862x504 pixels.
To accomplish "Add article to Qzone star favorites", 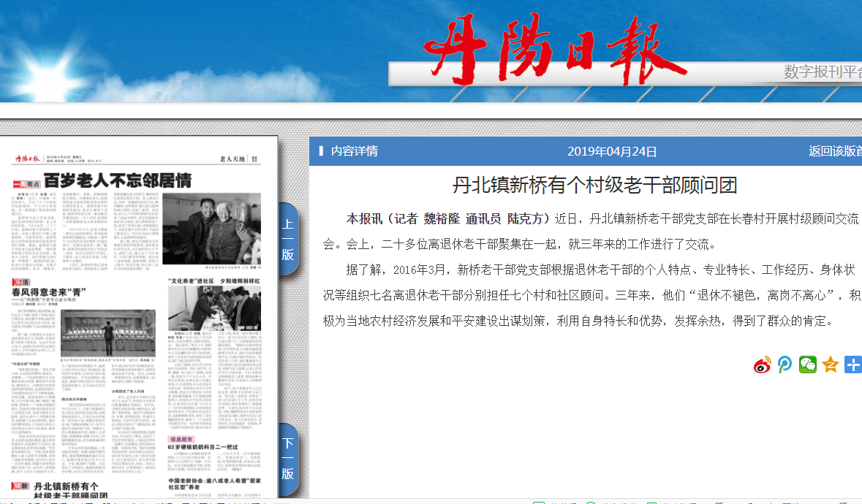I will [830, 364].
